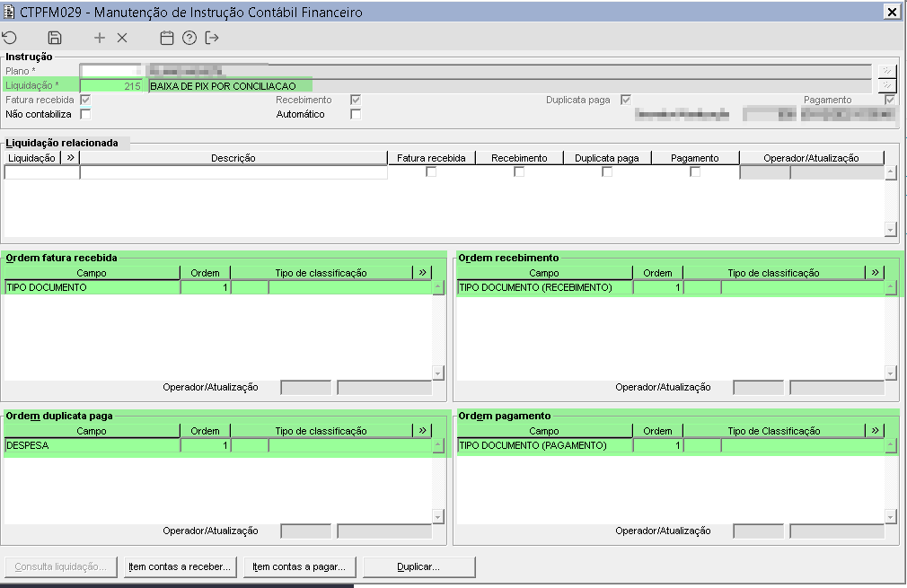Click Ordem value 1 in TIPO DOCUMENTO (RECEBIMENTO) row

pyautogui.click(x=657, y=287)
